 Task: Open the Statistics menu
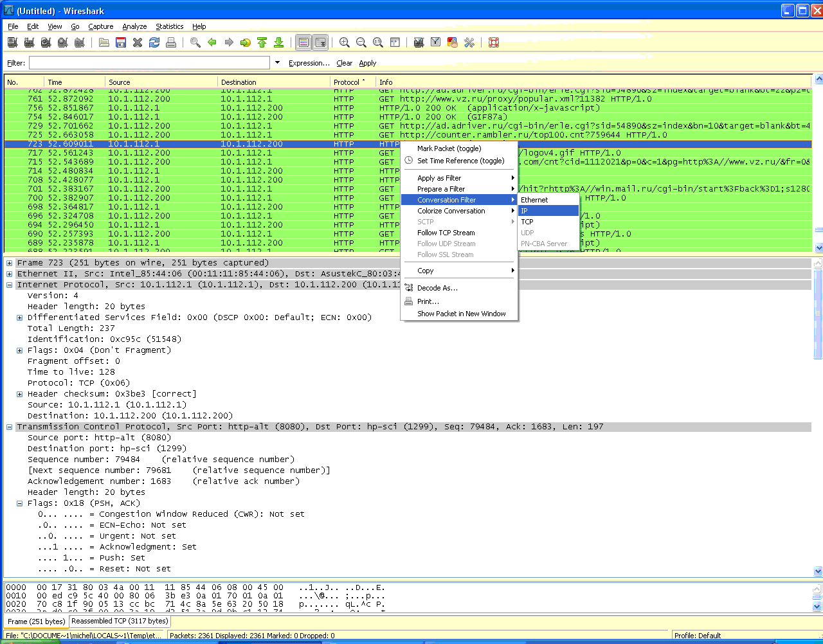click(x=169, y=26)
